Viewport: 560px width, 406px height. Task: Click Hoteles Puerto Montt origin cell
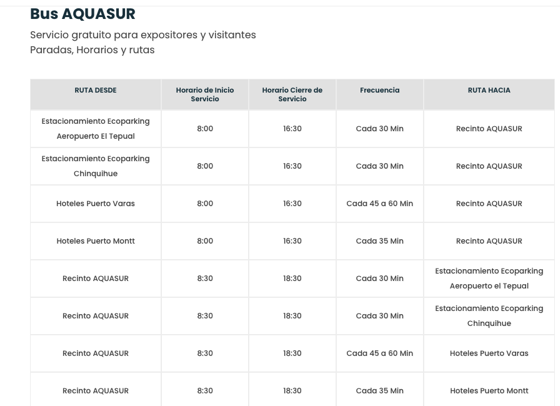pyautogui.click(x=95, y=241)
